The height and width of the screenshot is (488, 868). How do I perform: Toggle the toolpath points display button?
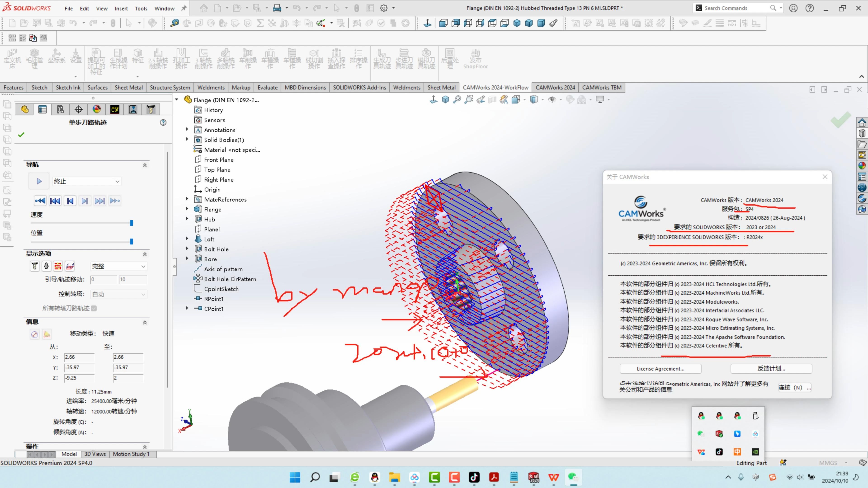[x=70, y=266]
